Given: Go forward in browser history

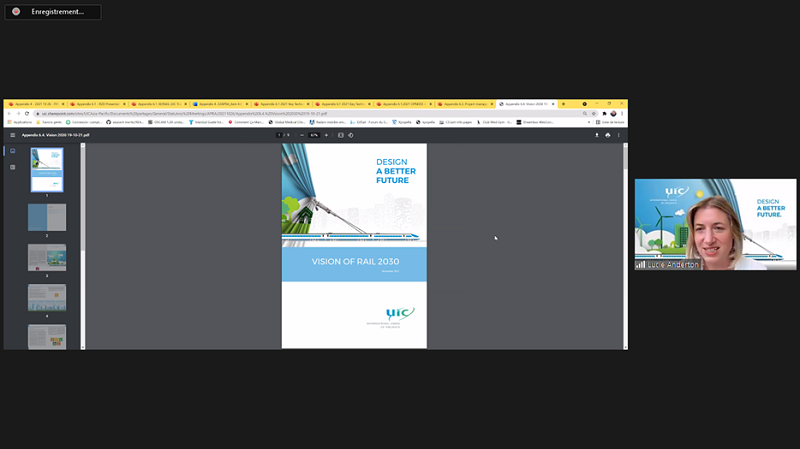Looking at the screenshot, I should coord(18,113).
